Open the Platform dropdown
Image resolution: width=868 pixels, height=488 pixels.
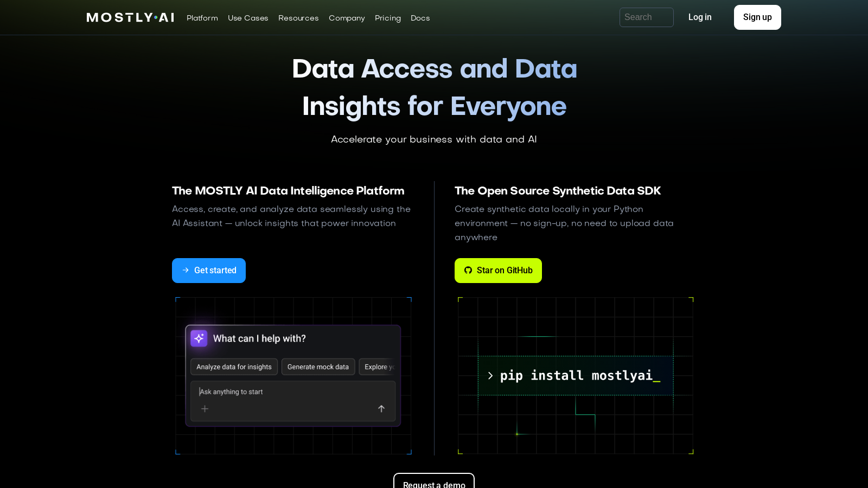(202, 18)
